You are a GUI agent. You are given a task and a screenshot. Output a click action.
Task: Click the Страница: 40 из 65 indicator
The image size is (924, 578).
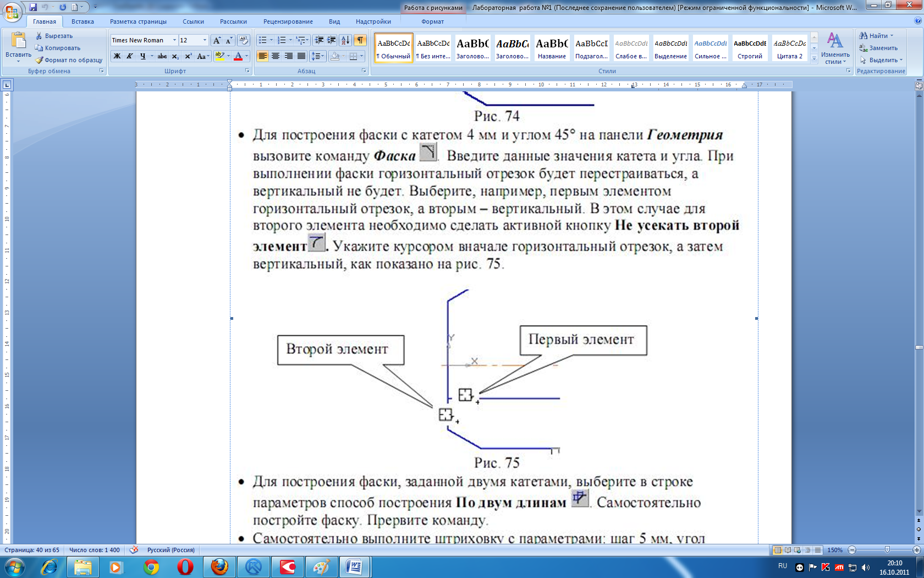tap(32, 550)
